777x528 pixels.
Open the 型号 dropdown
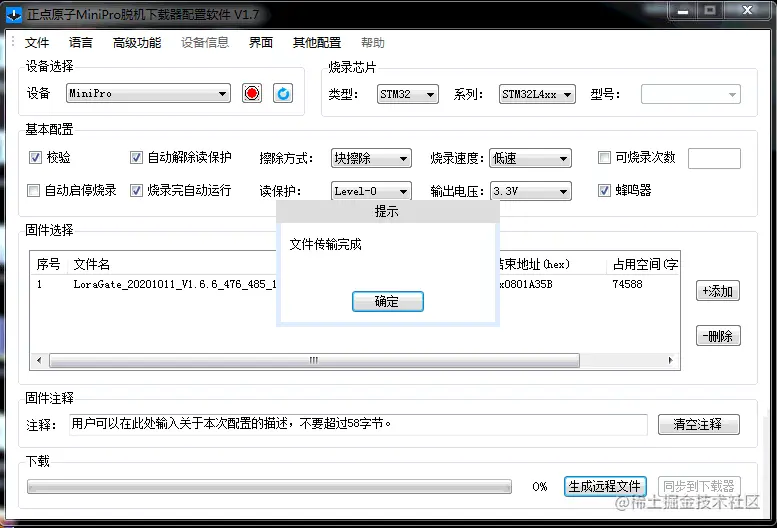[691, 94]
